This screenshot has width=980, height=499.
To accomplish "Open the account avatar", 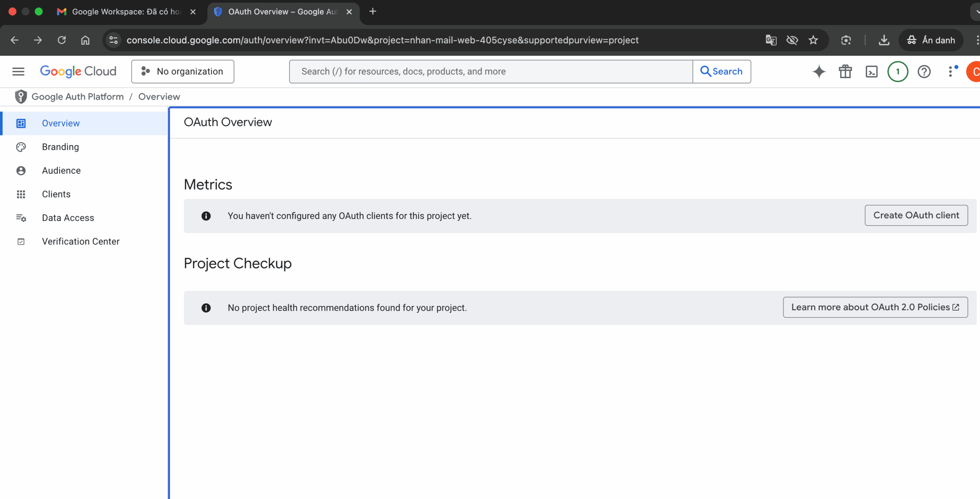I will point(974,72).
